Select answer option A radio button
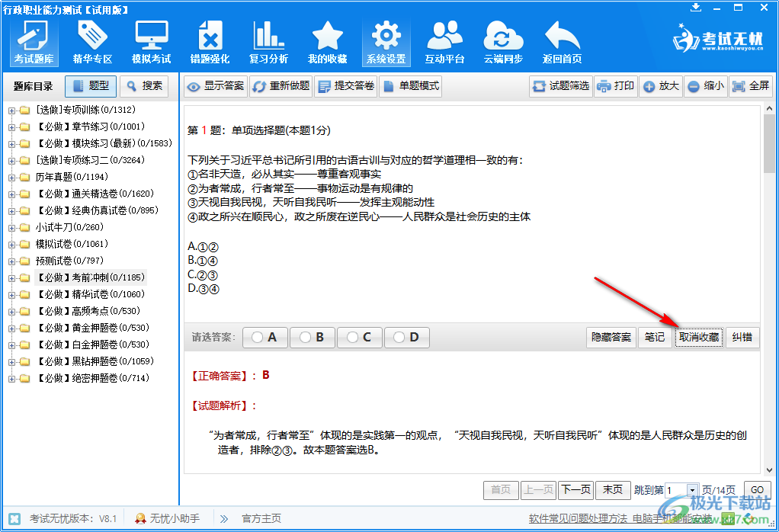The height and width of the screenshot is (532, 779). click(264, 337)
